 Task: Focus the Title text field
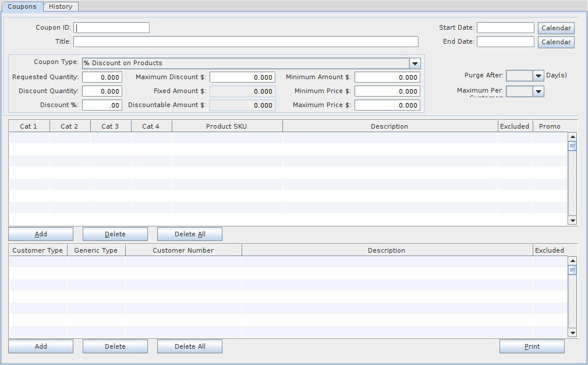click(x=245, y=42)
